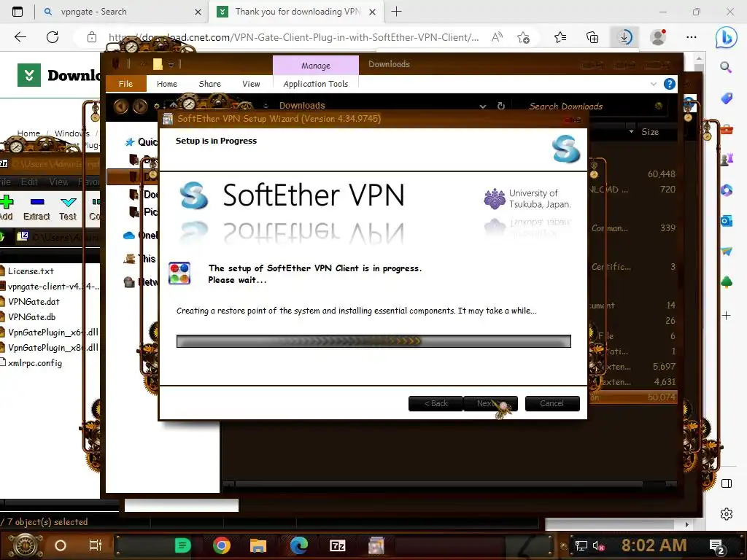
Task: Open Task View on taskbar
Action: [x=96, y=545]
